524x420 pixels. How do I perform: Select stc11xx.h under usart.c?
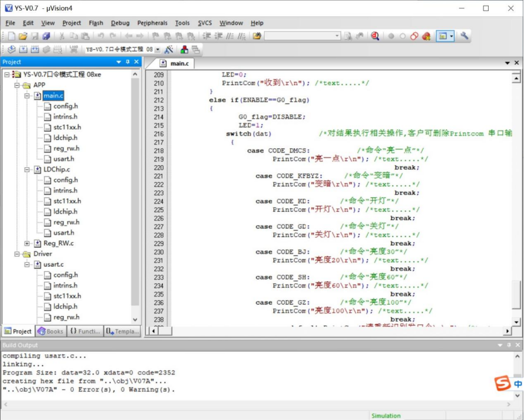click(67, 296)
